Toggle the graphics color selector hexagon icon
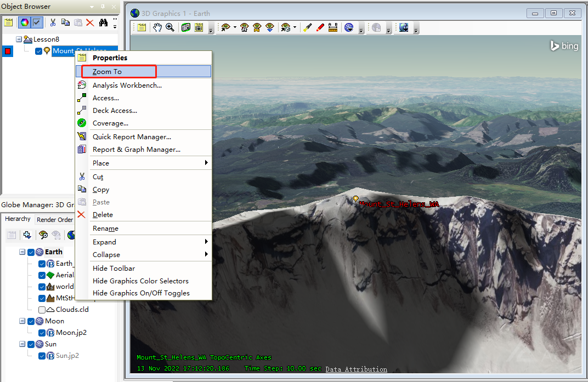 point(24,22)
